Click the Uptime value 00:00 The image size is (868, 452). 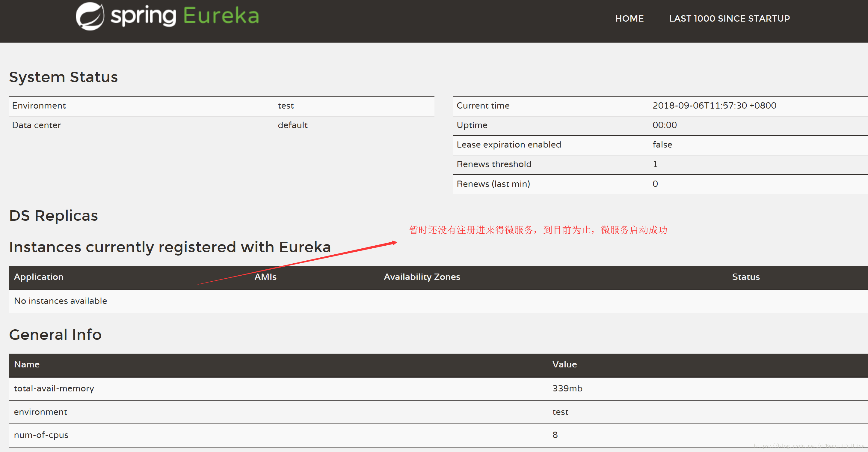tap(664, 125)
